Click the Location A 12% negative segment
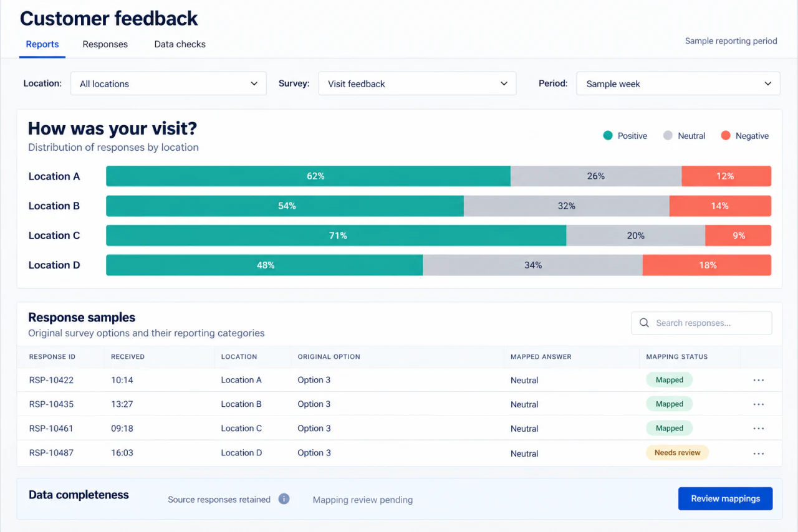The height and width of the screenshot is (532, 798). click(x=726, y=176)
